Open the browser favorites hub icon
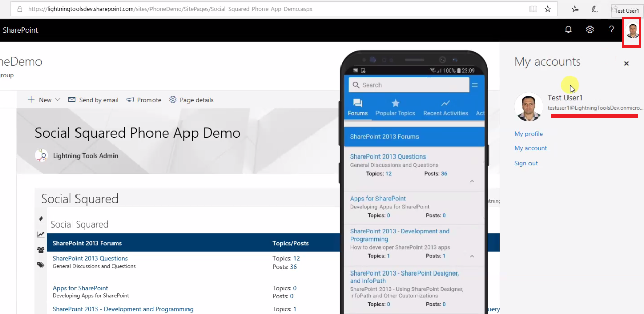This screenshot has width=644, height=314. [575, 9]
